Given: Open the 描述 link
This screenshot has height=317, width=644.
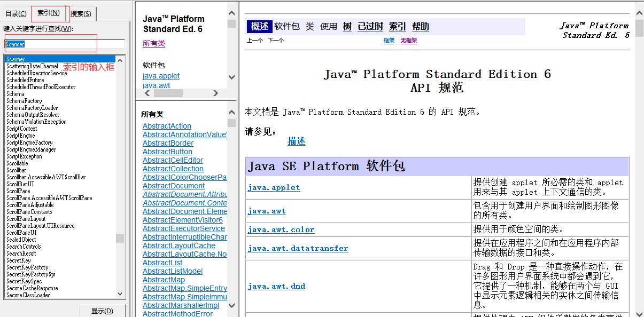Looking at the screenshot, I should 296,141.
